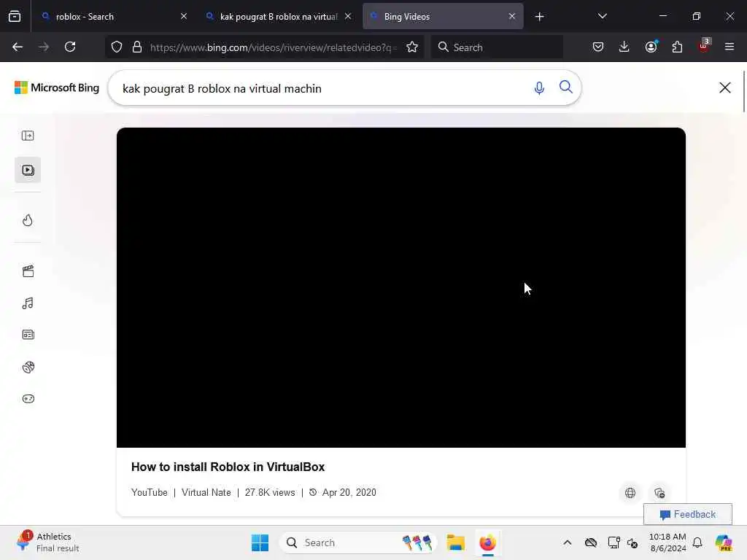View site security lock information
The image size is (747, 560).
[137, 47]
